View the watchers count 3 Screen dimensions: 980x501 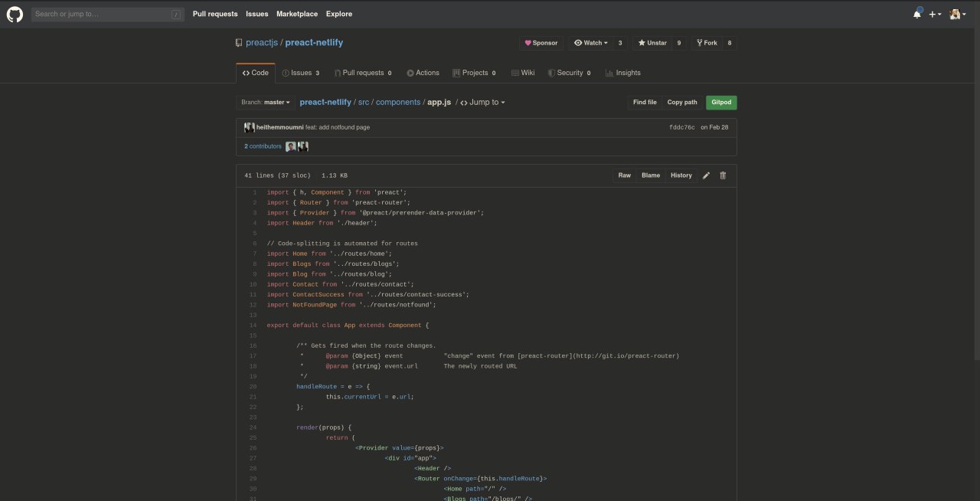(x=620, y=43)
